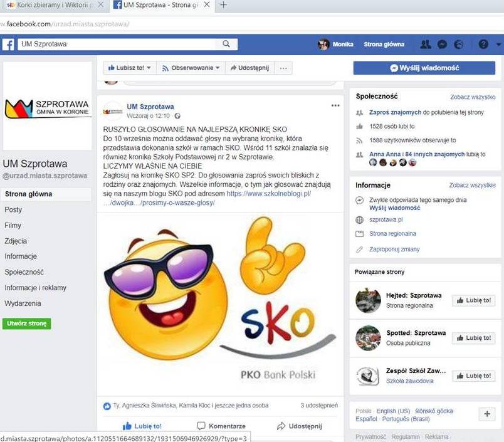Open Messenger icon in top bar

(443, 44)
